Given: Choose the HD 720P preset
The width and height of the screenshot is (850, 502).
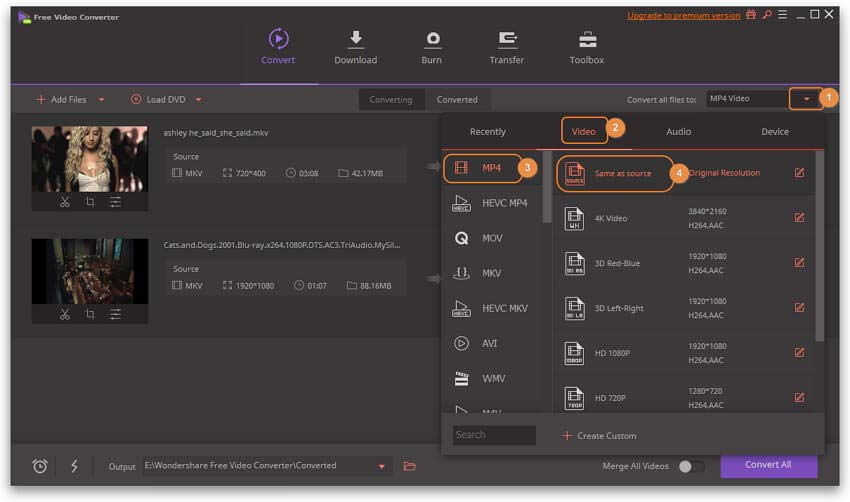Looking at the screenshot, I should (684, 397).
